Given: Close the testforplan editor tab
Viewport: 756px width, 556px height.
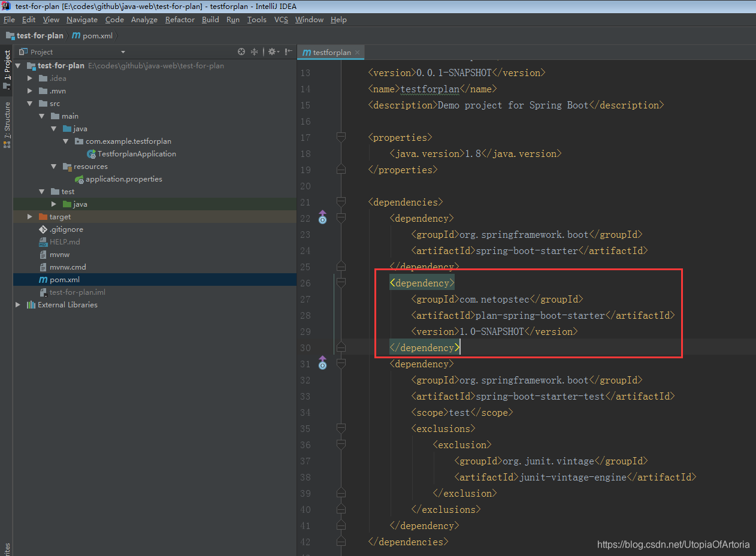Looking at the screenshot, I should [x=358, y=53].
